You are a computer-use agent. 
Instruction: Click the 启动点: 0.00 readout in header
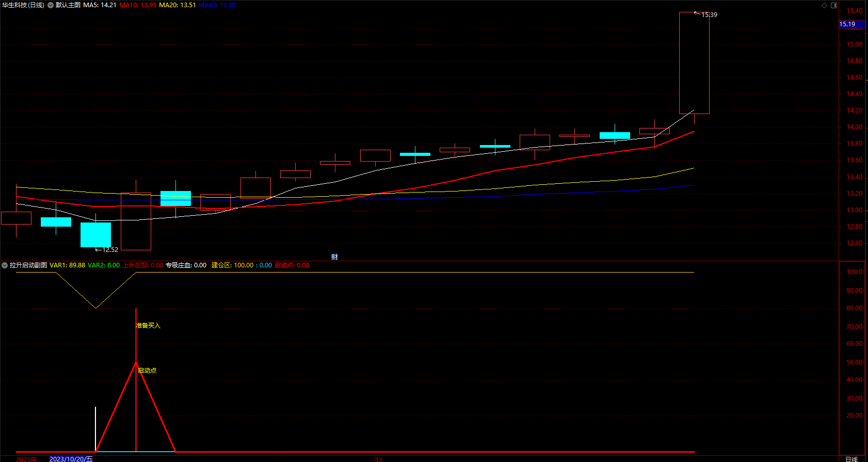[292, 265]
